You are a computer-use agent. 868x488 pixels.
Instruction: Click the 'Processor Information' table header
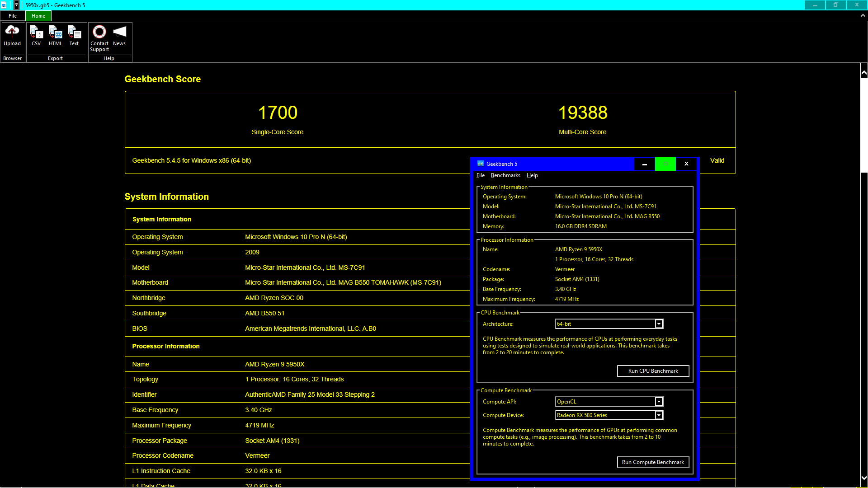166,346
